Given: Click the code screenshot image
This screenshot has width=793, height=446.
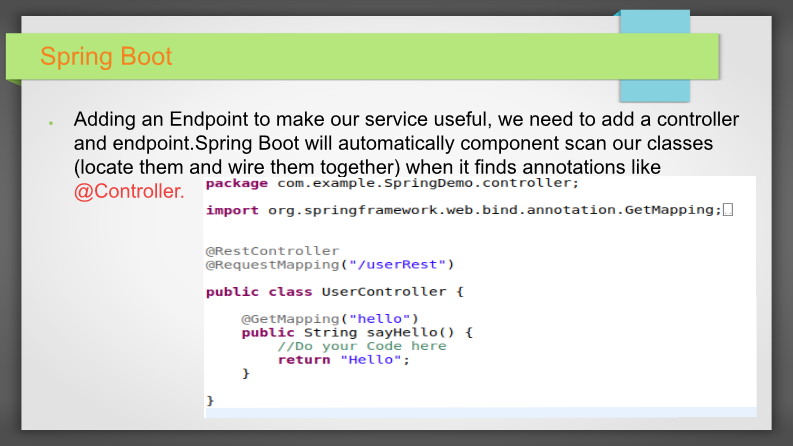Looking at the screenshot, I should click(480, 297).
